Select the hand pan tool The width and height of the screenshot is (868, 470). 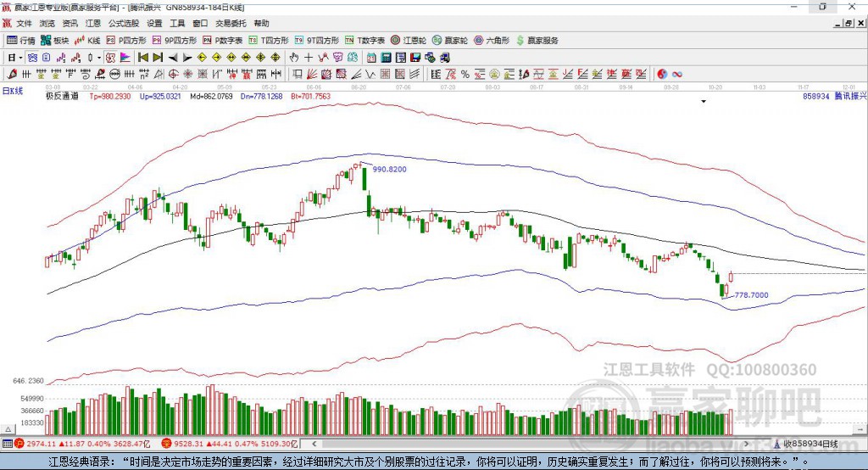point(294,58)
